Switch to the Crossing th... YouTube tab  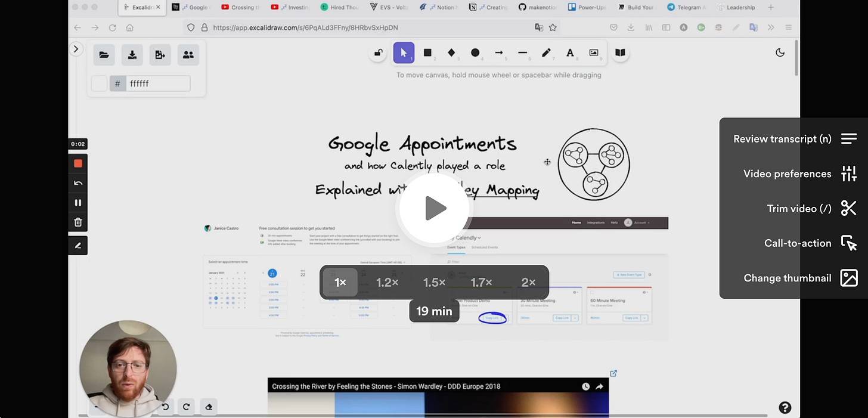coord(241,7)
